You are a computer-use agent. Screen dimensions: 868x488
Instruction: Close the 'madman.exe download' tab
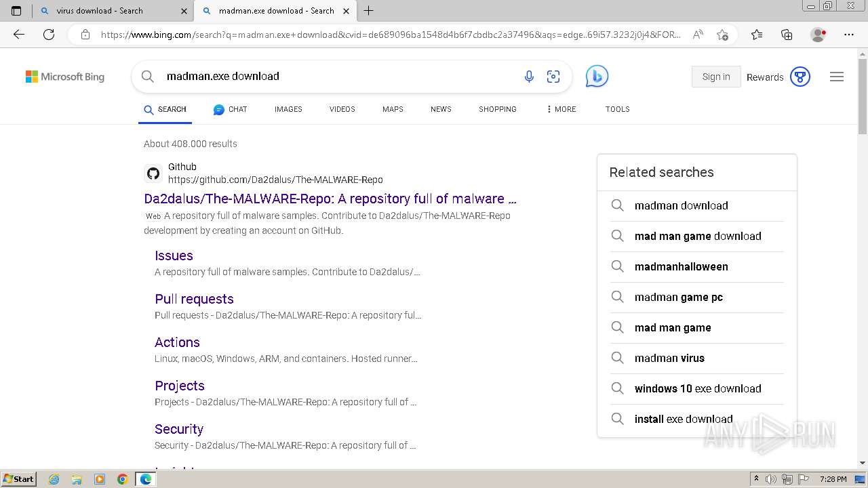click(347, 11)
